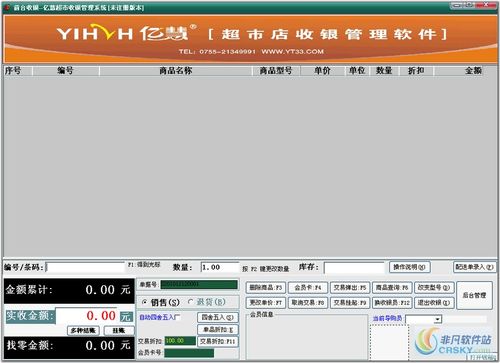The width and height of the screenshot is (500, 363).
Task: Click the 挂账 button
Action: click(119, 330)
